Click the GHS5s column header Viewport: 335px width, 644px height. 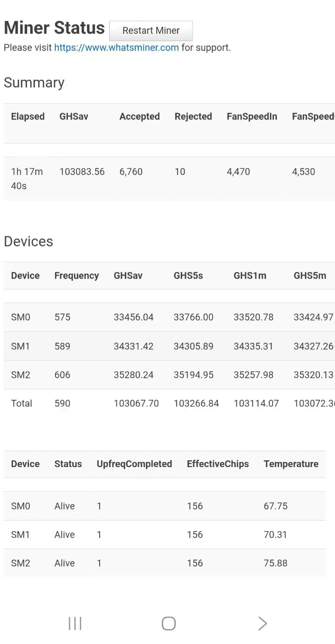pos(188,276)
